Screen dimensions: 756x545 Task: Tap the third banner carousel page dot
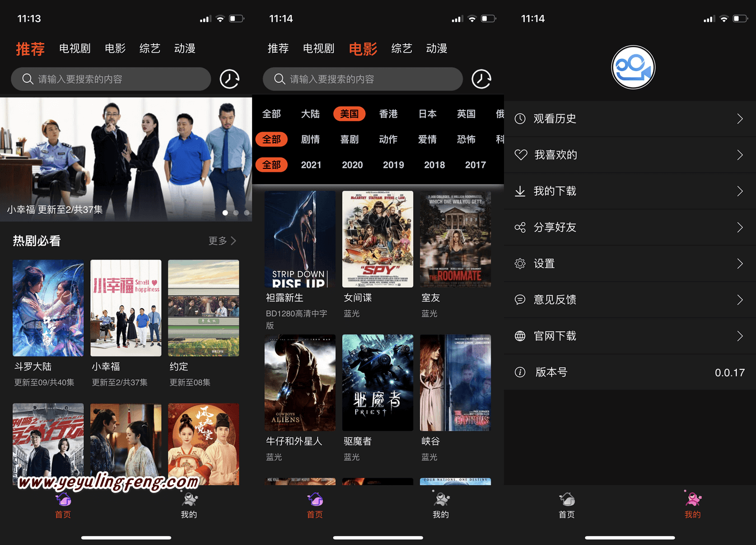pos(246,213)
